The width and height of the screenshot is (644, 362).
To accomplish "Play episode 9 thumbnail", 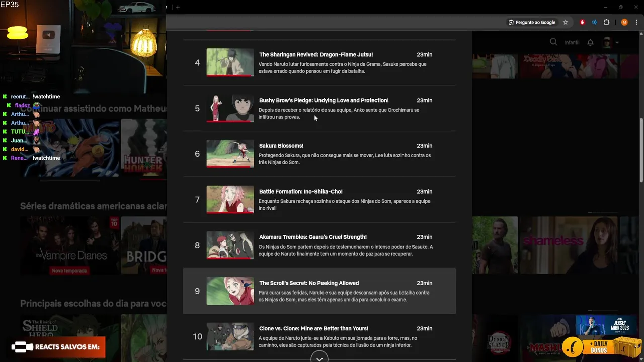I will pos(230,291).
